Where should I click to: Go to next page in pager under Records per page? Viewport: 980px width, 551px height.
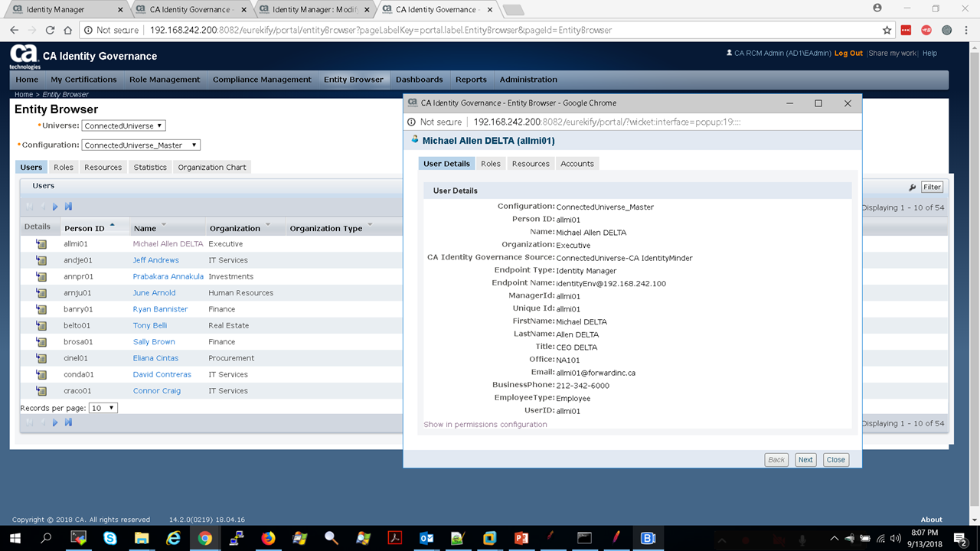(55, 422)
